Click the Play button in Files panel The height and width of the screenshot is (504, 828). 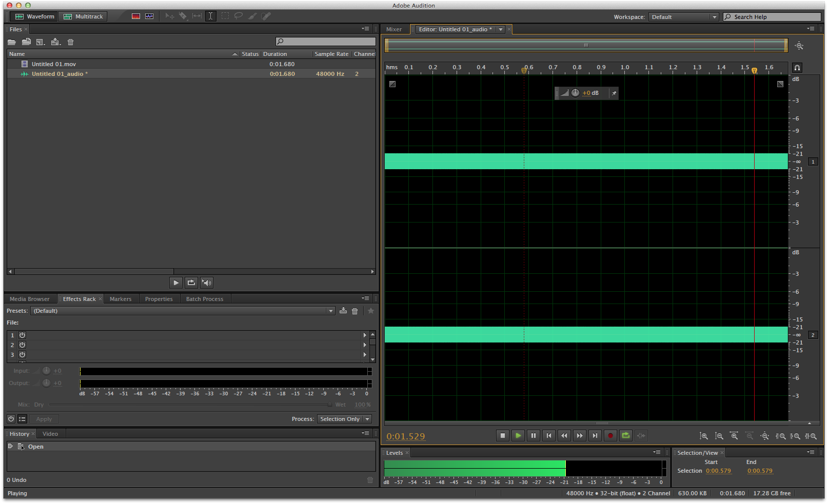176,283
